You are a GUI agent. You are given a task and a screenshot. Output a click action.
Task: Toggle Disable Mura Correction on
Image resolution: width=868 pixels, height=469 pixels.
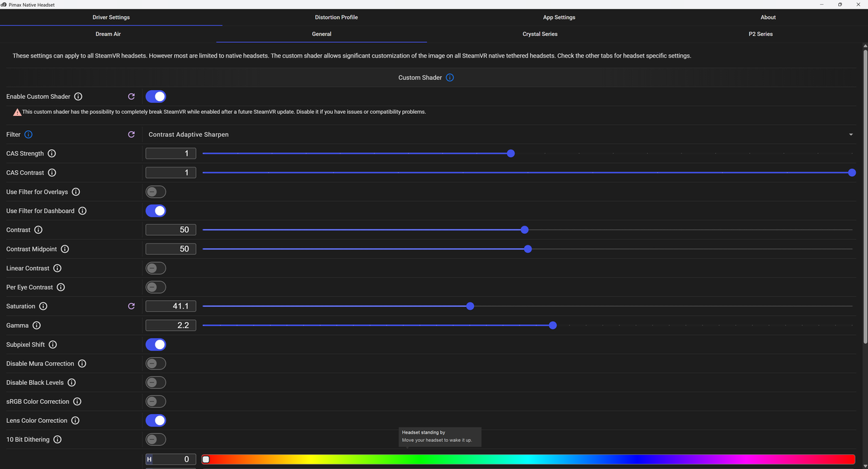click(156, 363)
